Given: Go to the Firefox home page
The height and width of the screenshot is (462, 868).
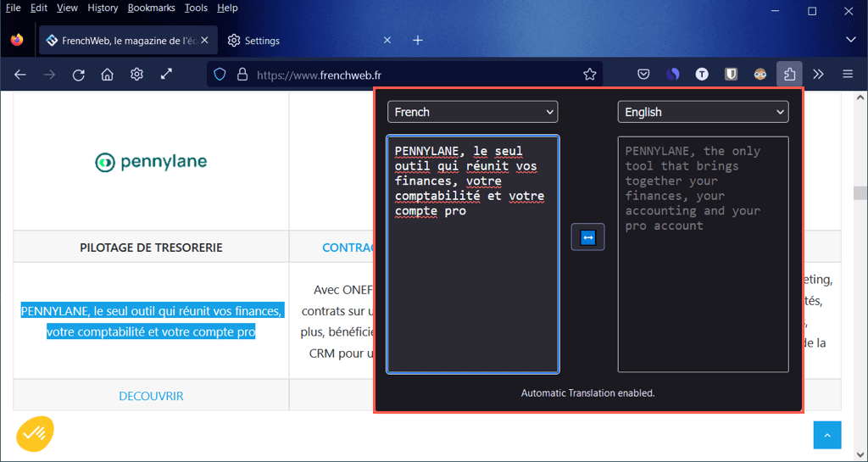Looking at the screenshot, I should click(x=107, y=75).
